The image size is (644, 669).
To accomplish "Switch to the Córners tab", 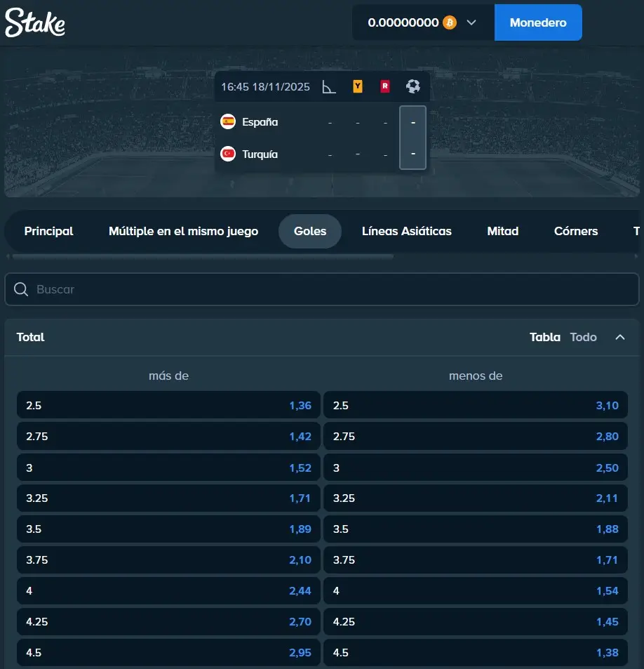I will (575, 231).
